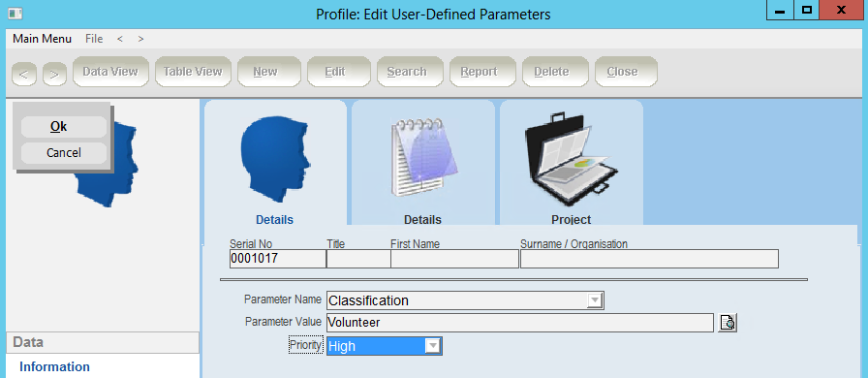Click the Priority label

pos(305,345)
